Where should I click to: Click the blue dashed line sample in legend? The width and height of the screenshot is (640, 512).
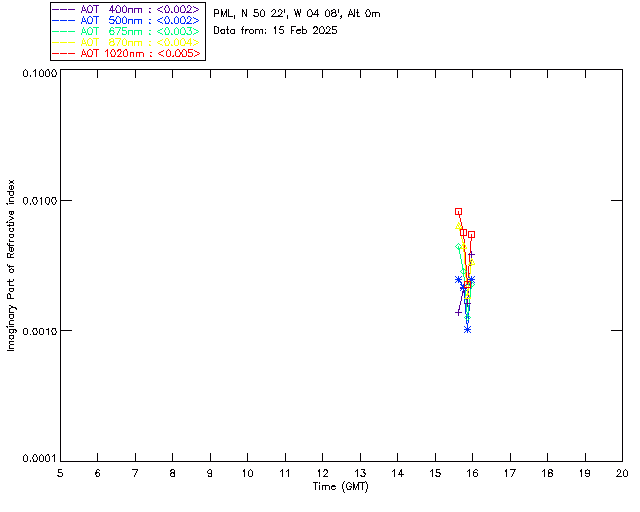64,20
